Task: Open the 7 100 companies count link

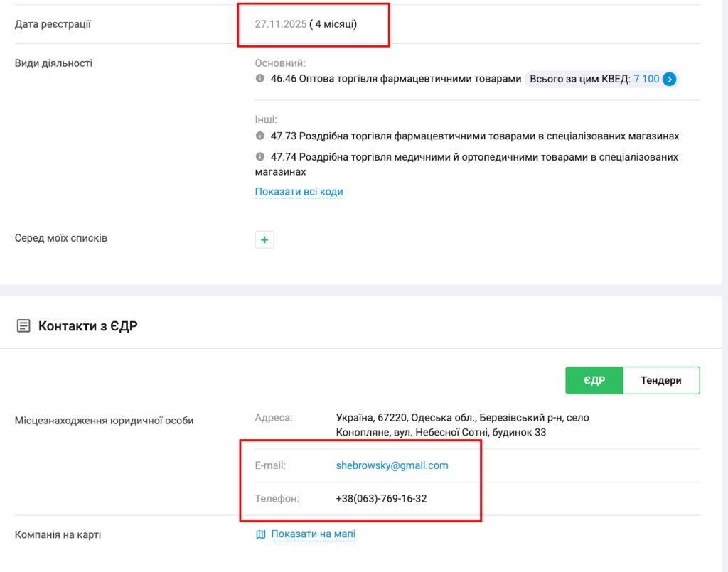Action: [646, 80]
